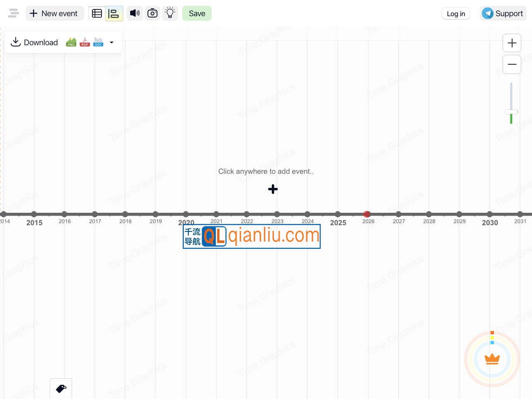Image resolution: width=532 pixels, height=399 pixels.
Task: Toggle the list layout view
Action: point(114,13)
